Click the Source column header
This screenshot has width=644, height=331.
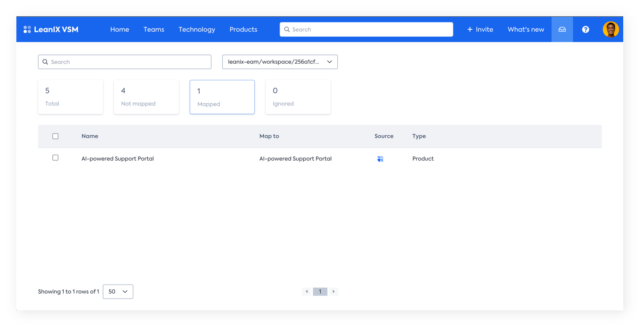pos(384,136)
